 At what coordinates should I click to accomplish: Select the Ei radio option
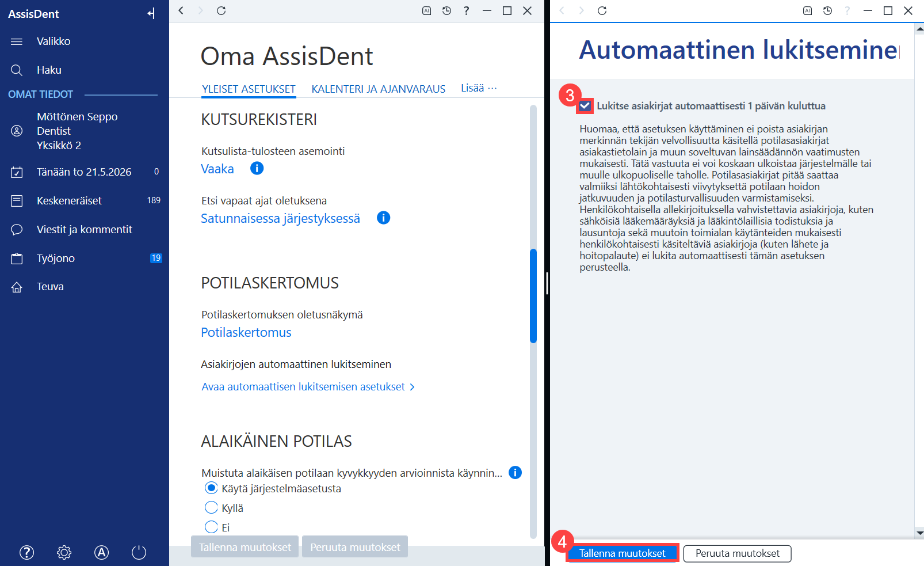coord(211,527)
